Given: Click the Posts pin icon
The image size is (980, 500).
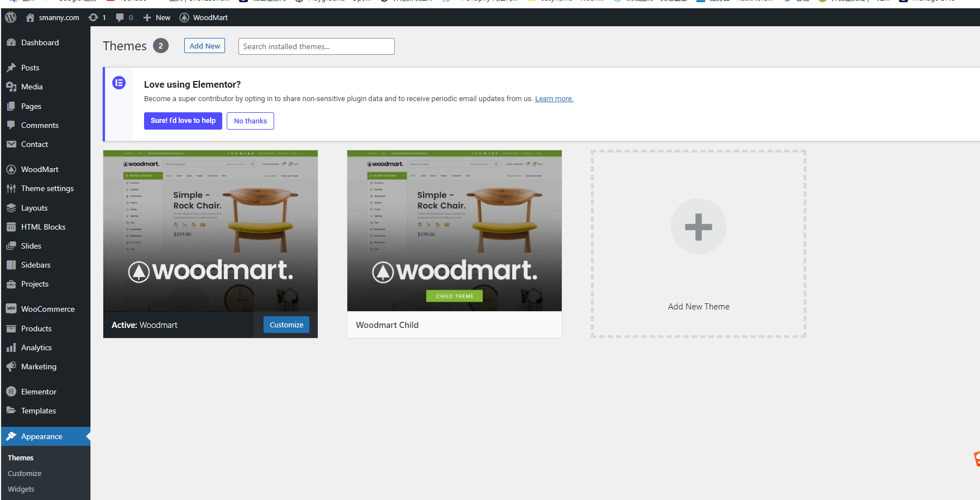Looking at the screenshot, I should pyautogui.click(x=11, y=68).
